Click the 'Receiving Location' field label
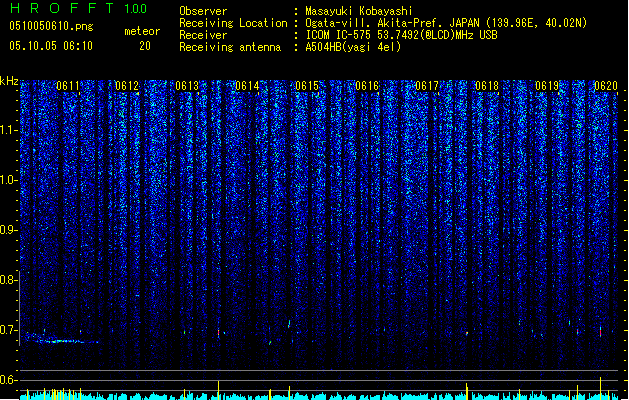The width and height of the screenshot is (629, 400). tap(233, 23)
